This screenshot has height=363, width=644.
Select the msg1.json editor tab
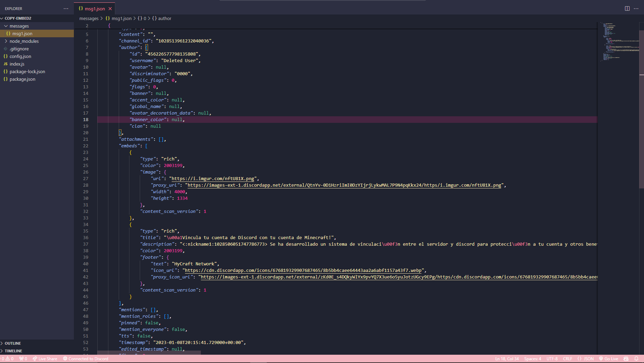(x=95, y=9)
